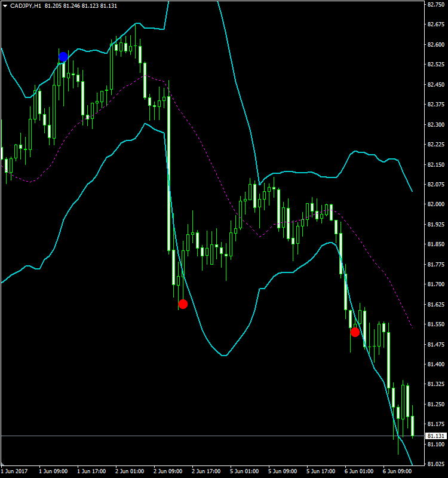Click the 2 Jun 17:00 time label

click(206, 471)
